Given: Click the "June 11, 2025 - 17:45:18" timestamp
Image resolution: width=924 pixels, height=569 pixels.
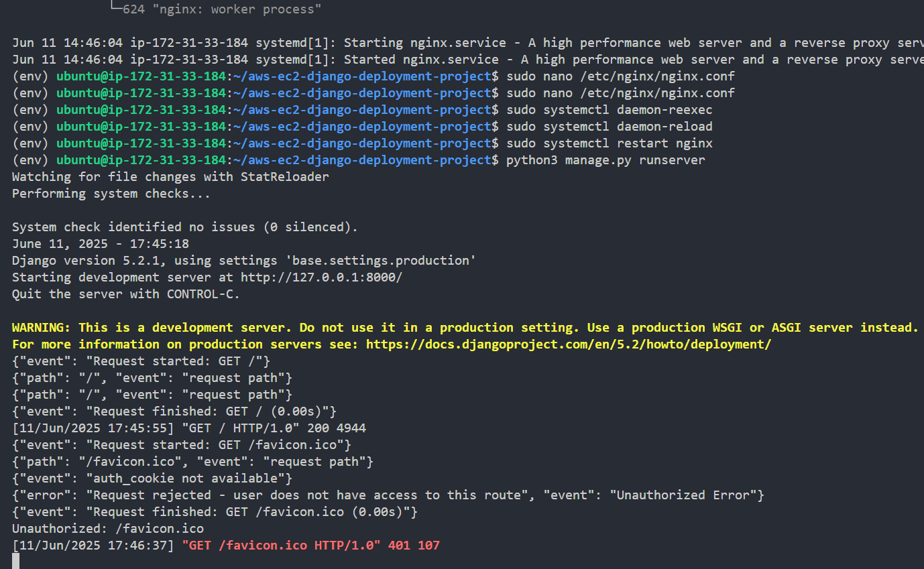Looking at the screenshot, I should coord(100,244).
